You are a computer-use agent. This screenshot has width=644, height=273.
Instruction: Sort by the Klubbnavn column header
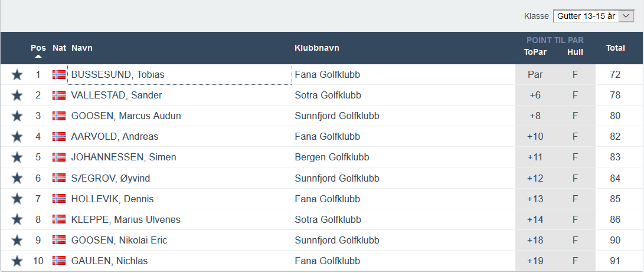click(317, 48)
